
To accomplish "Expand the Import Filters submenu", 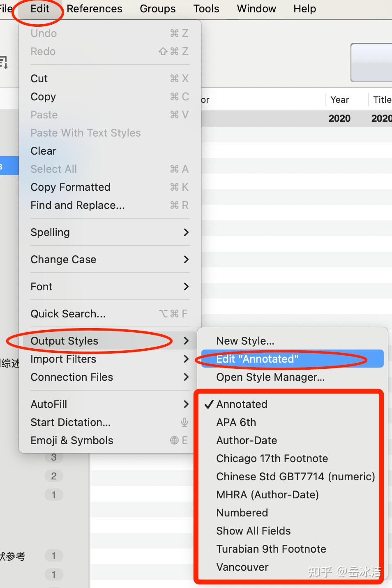I will (x=186, y=359).
